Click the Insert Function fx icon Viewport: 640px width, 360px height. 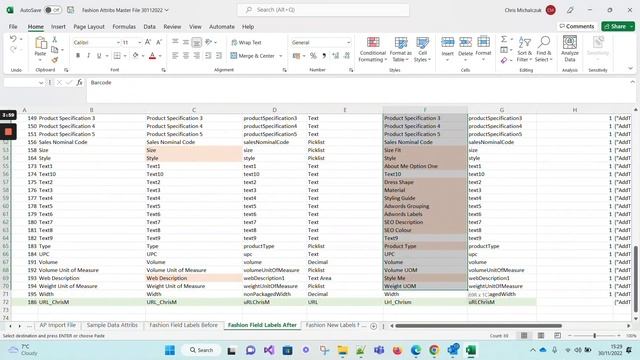(x=80, y=82)
